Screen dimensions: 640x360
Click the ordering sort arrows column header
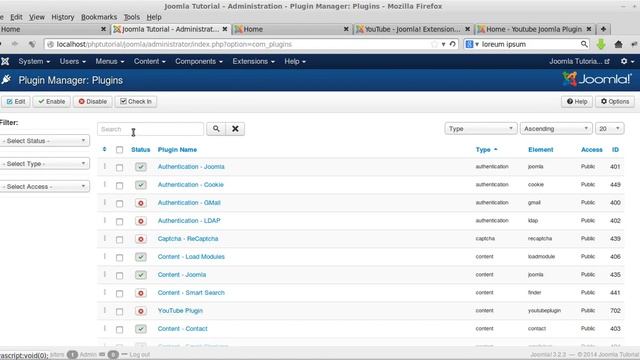[104, 149]
